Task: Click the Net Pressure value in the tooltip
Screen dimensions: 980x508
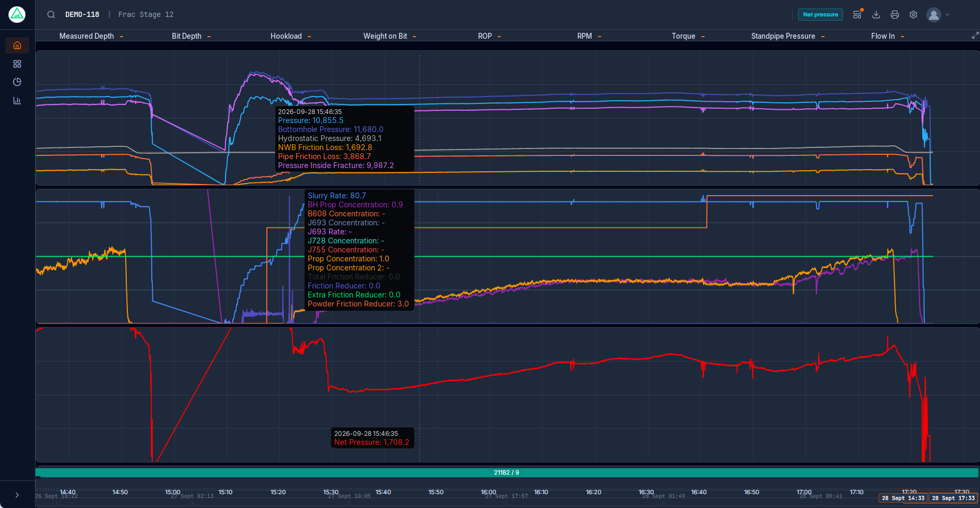Action: click(x=371, y=442)
